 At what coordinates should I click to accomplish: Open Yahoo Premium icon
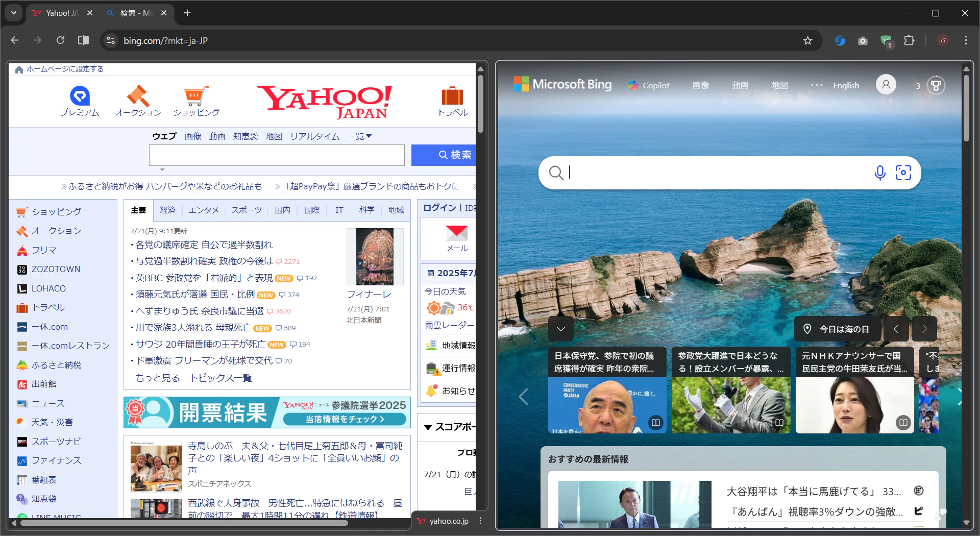80,96
